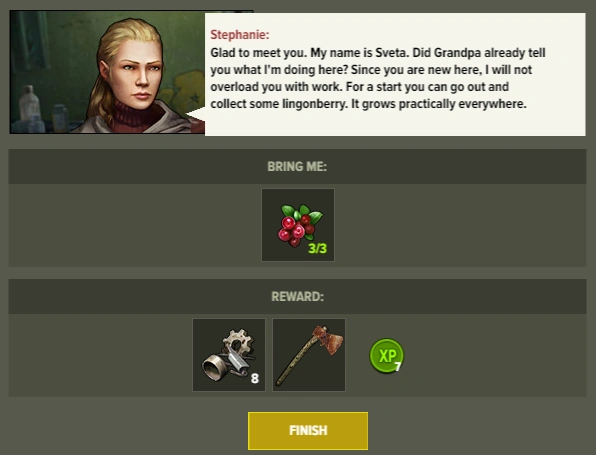Click the red Stephanie name label
This screenshot has height=455, width=596.
[x=240, y=35]
